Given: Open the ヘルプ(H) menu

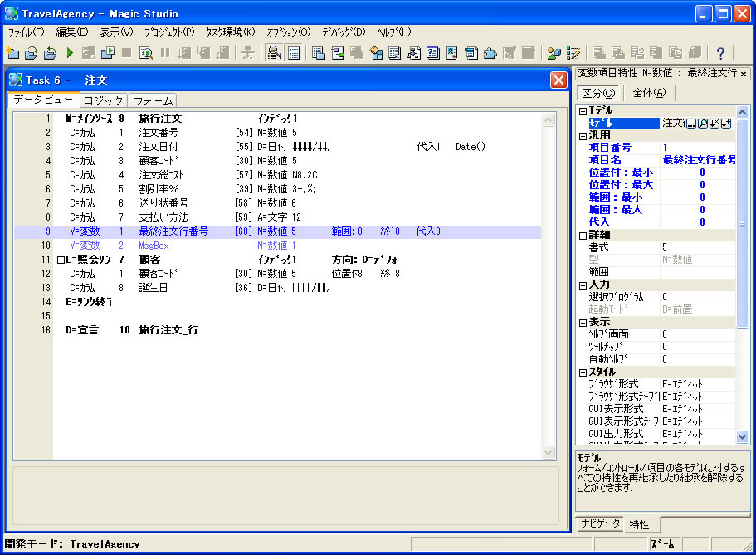Looking at the screenshot, I should (394, 32).
